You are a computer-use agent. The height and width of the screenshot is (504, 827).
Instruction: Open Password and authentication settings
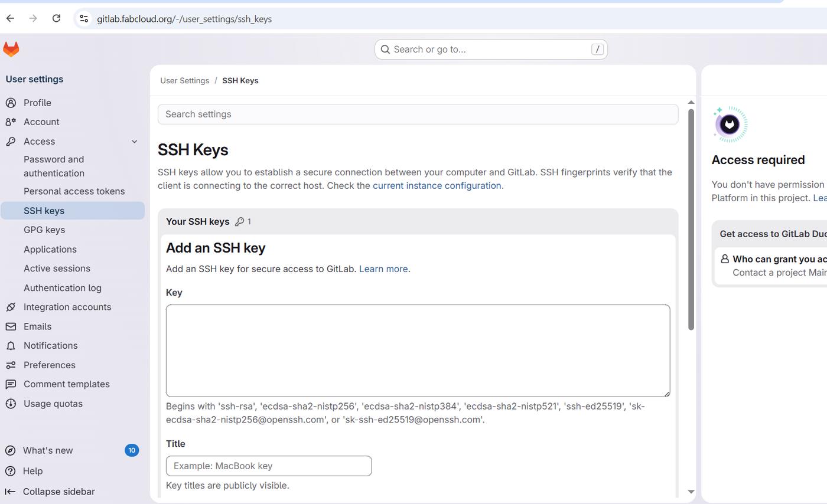click(54, 166)
